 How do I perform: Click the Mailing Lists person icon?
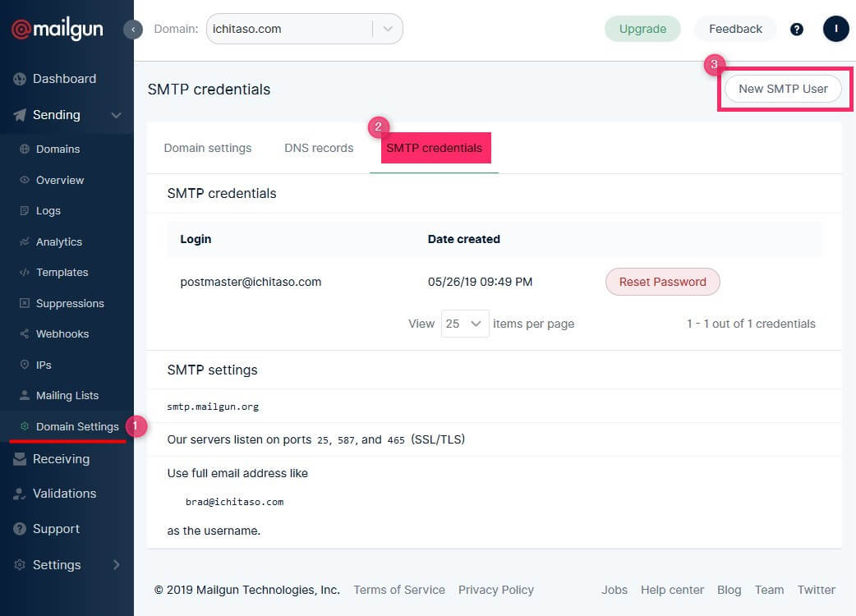click(25, 396)
